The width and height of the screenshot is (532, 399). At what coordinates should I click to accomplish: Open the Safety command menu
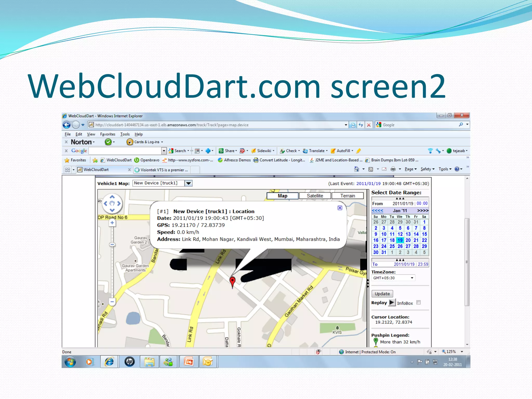[427, 169]
